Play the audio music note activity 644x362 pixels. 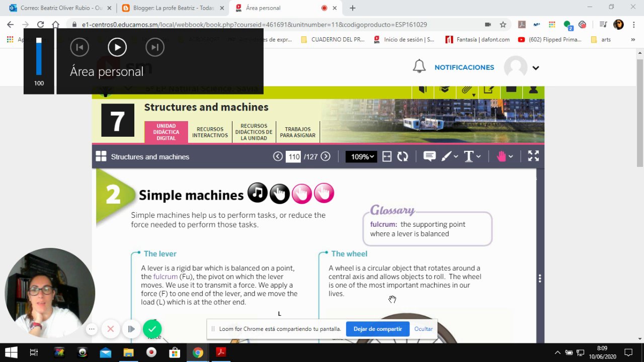coord(257,193)
